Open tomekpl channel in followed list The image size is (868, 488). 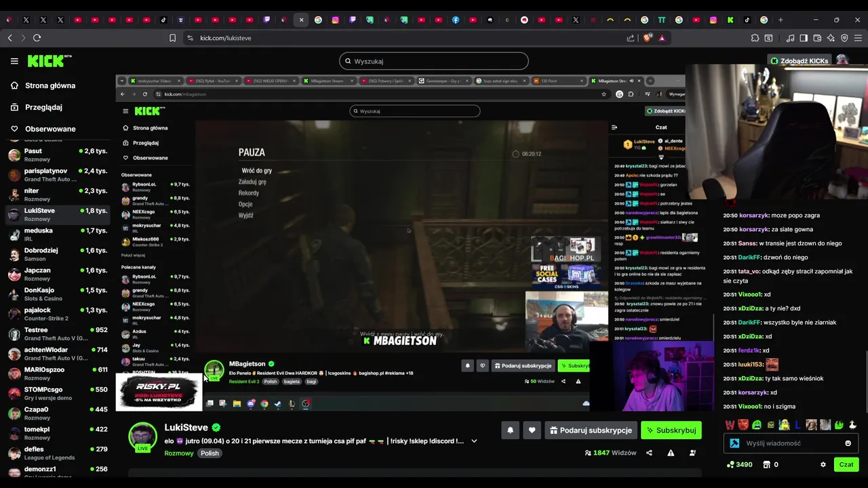click(58, 433)
